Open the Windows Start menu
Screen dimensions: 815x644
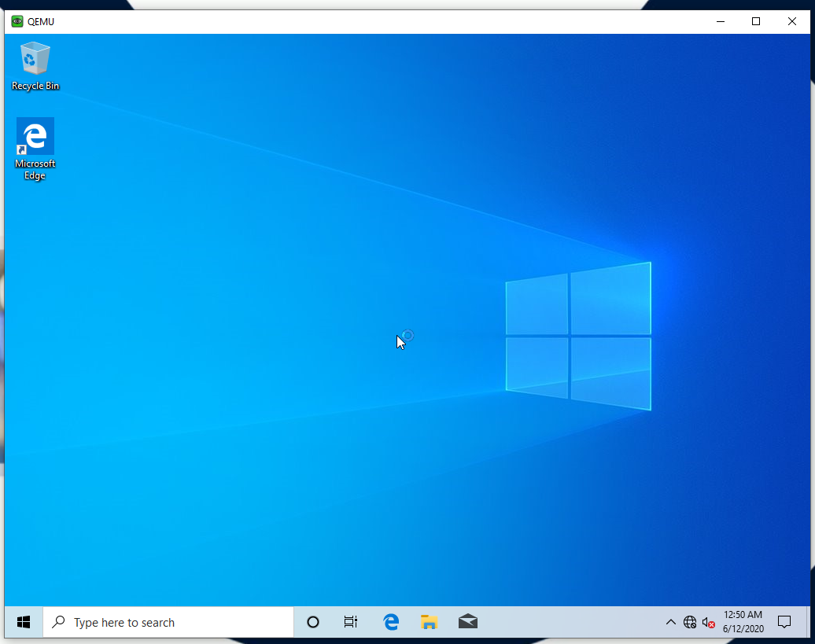tap(24, 622)
